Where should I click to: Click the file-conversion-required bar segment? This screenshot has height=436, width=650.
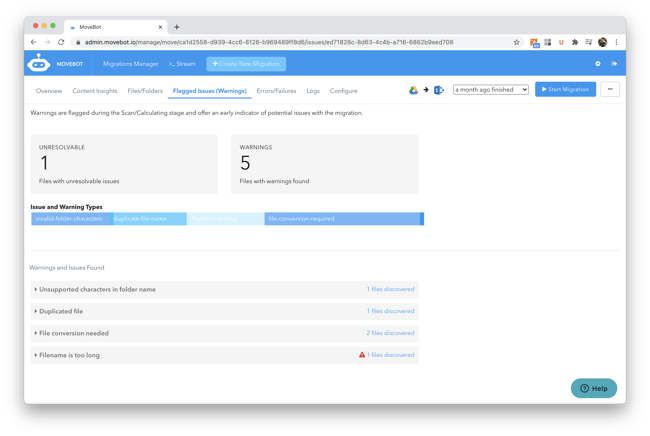342,219
